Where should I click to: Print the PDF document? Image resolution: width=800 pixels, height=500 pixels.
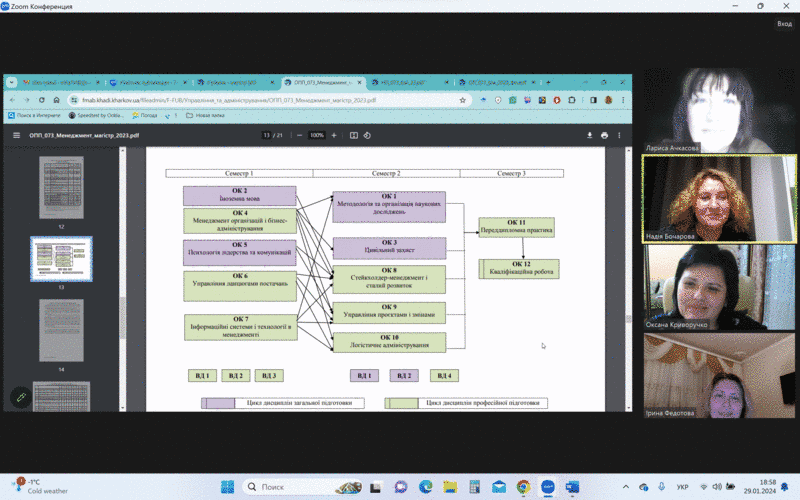[x=604, y=135]
